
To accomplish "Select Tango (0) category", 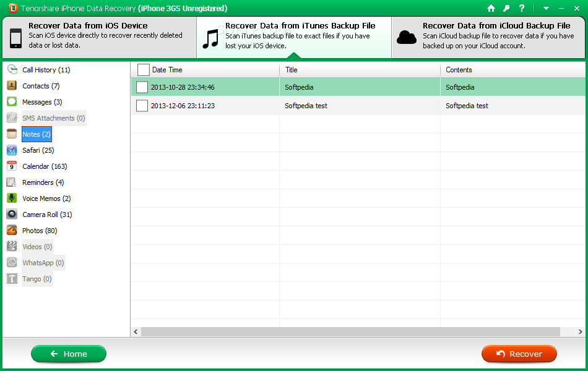I will 37,279.
